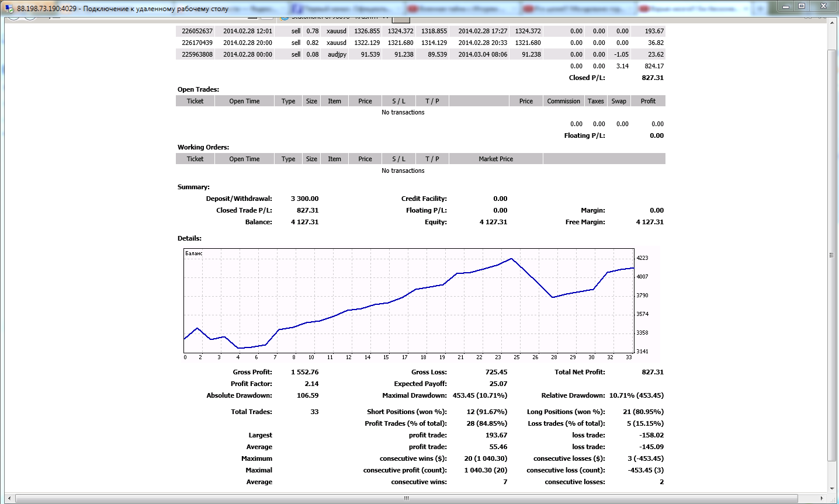The height and width of the screenshot is (504, 839).
Task: Select ticket number 225963808
Action: tap(197, 54)
